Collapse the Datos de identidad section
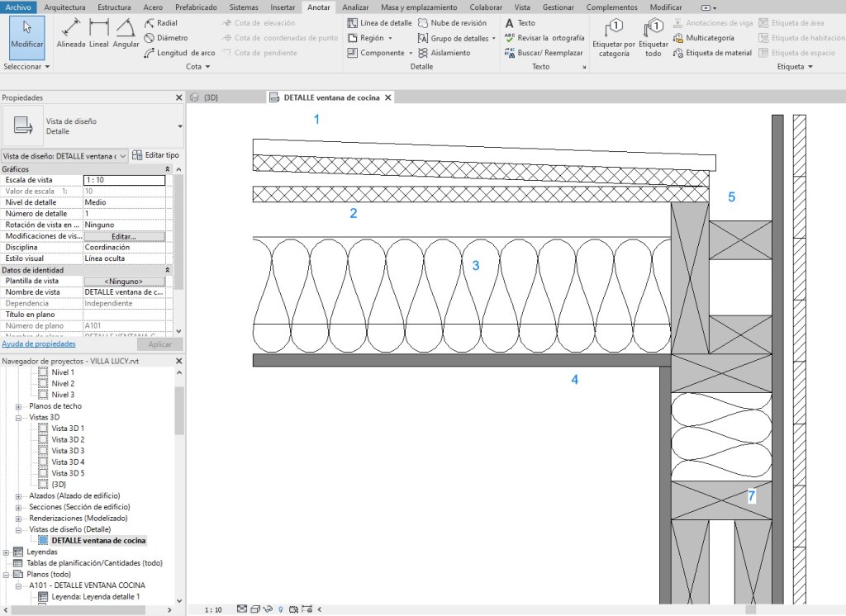The height and width of the screenshot is (616, 846). click(169, 270)
